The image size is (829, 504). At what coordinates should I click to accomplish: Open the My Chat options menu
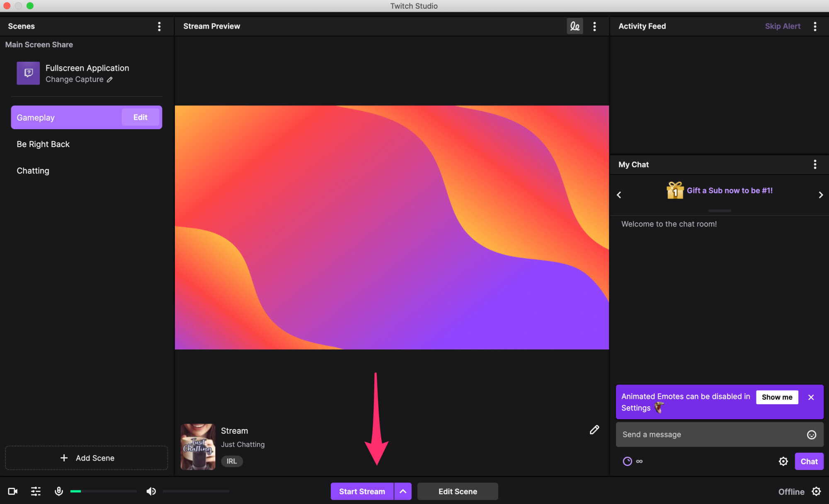pos(815,164)
